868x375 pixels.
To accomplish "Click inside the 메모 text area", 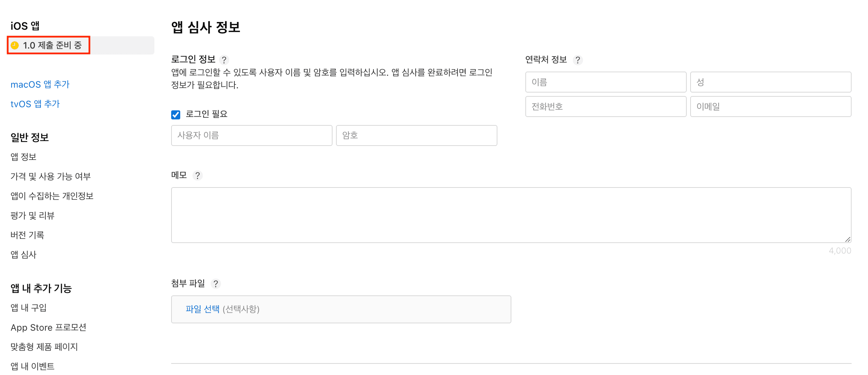I will tap(511, 215).
